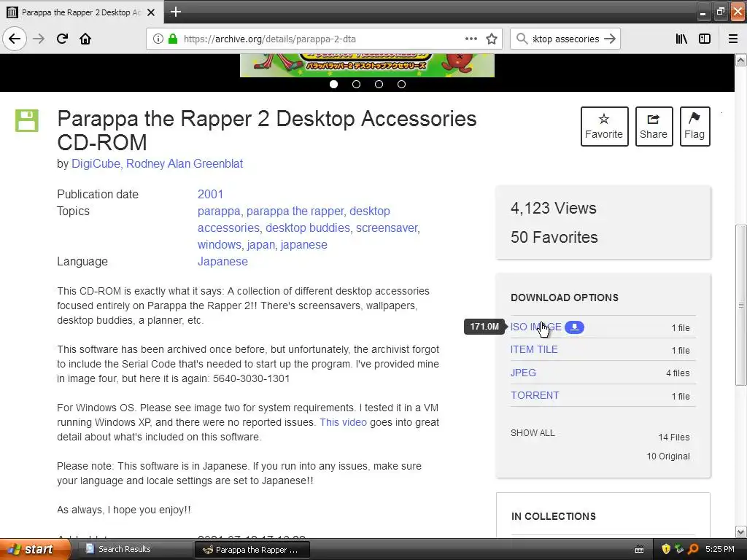Screen dimensions: 747x560
Task: Bookmark this page with the star icon
Action: [492, 39]
